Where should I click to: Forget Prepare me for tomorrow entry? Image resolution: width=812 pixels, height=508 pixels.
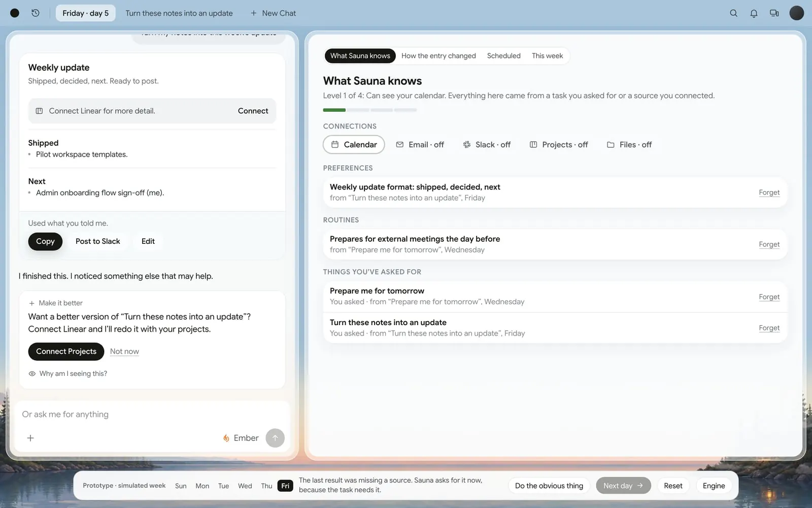[x=769, y=297]
